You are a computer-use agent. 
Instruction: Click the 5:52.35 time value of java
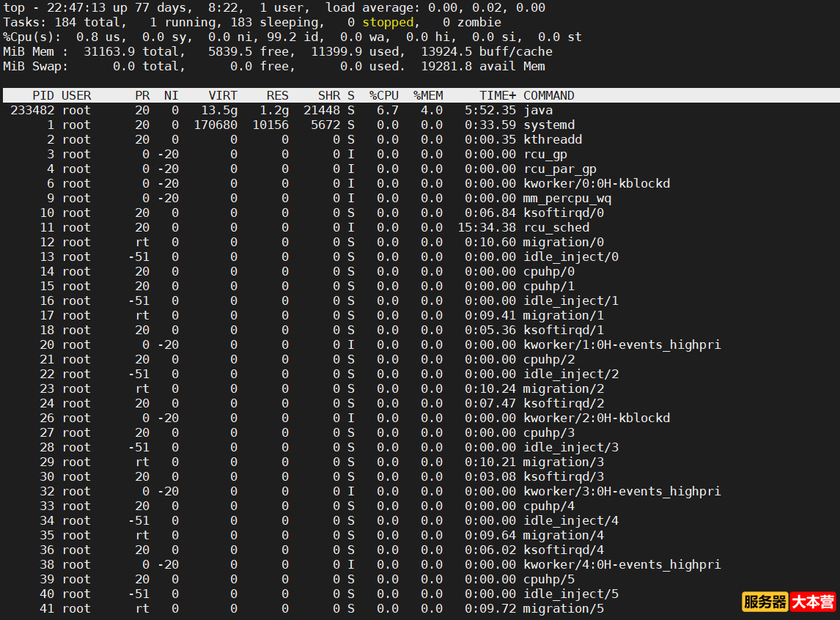pyautogui.click(x=490, y=110)
